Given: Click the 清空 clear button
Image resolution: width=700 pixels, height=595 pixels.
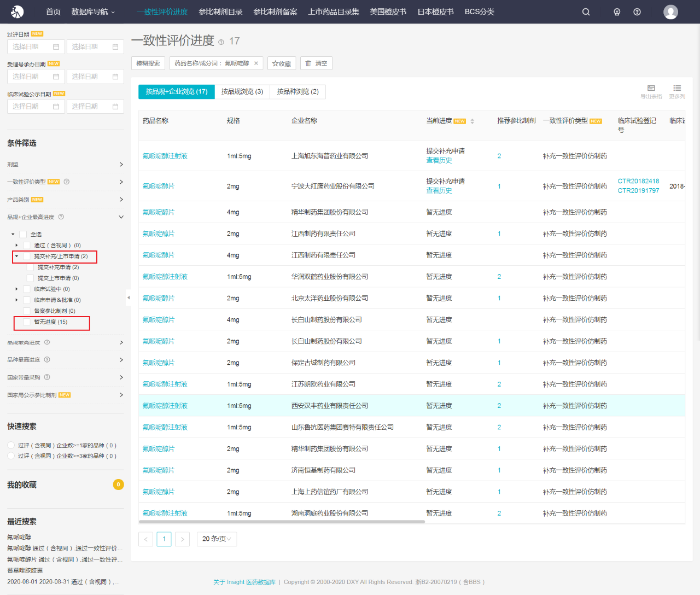Looking at the screenshot, I should pyautogui.click(x=316, y=63).
